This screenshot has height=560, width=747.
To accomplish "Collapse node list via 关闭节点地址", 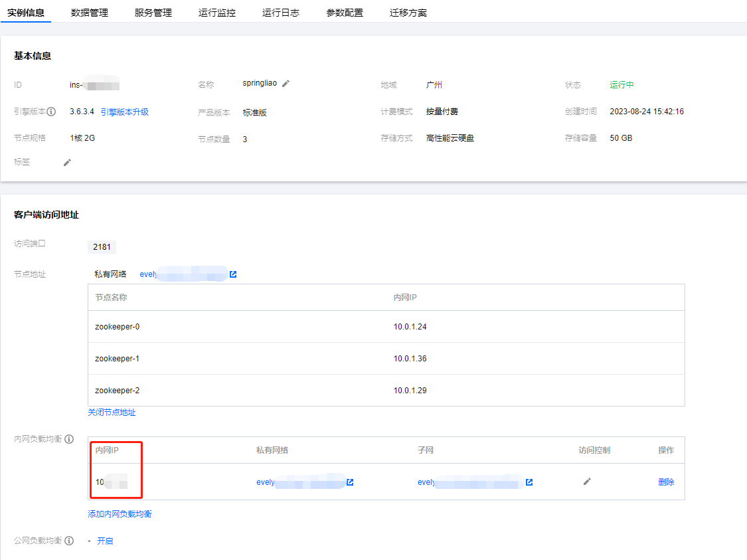I will click(112, 413).
